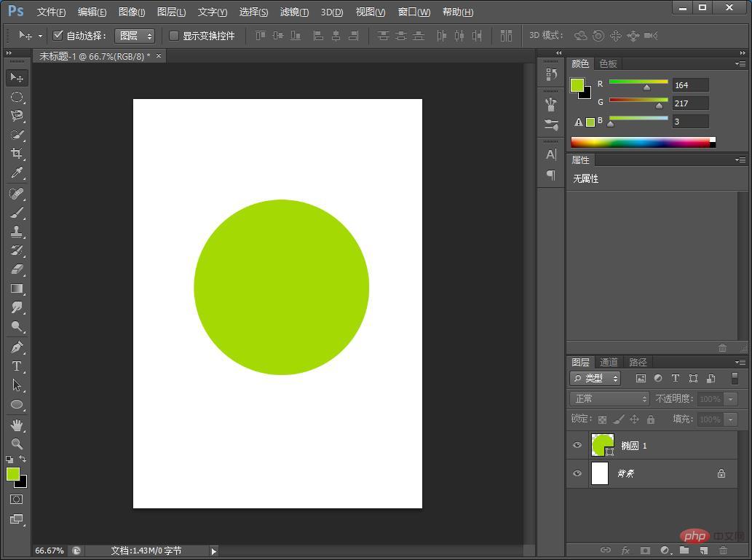Image resolution: width=752 pixels, height=560 pixels.
Task: Select the Crop tool
Action: 17,154
